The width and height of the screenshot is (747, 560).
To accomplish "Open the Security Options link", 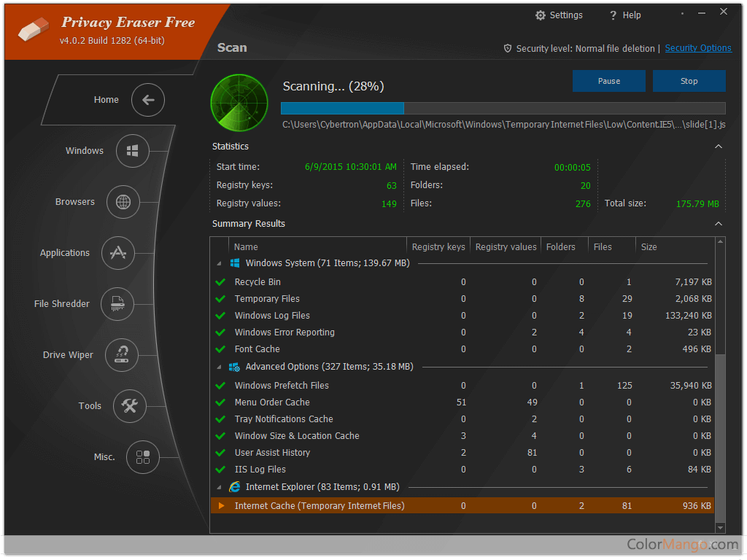I will point(698,48).
